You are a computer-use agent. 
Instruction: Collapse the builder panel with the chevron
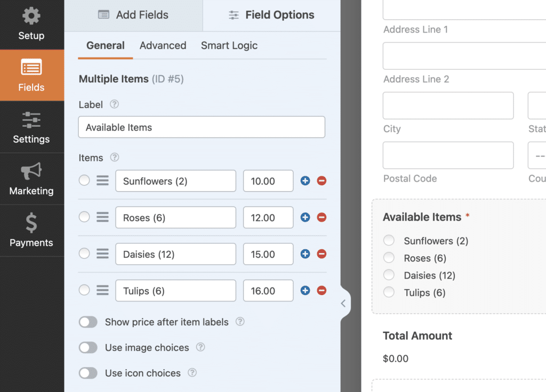point(343,303)
